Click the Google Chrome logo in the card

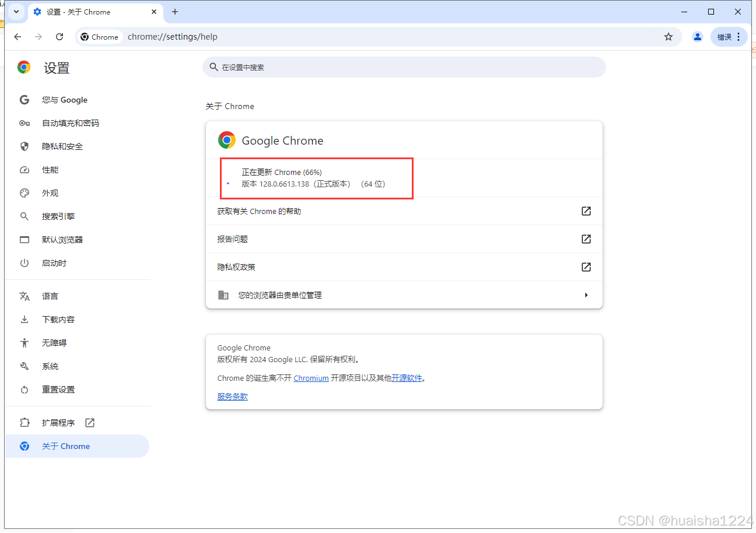coord(226,140)
